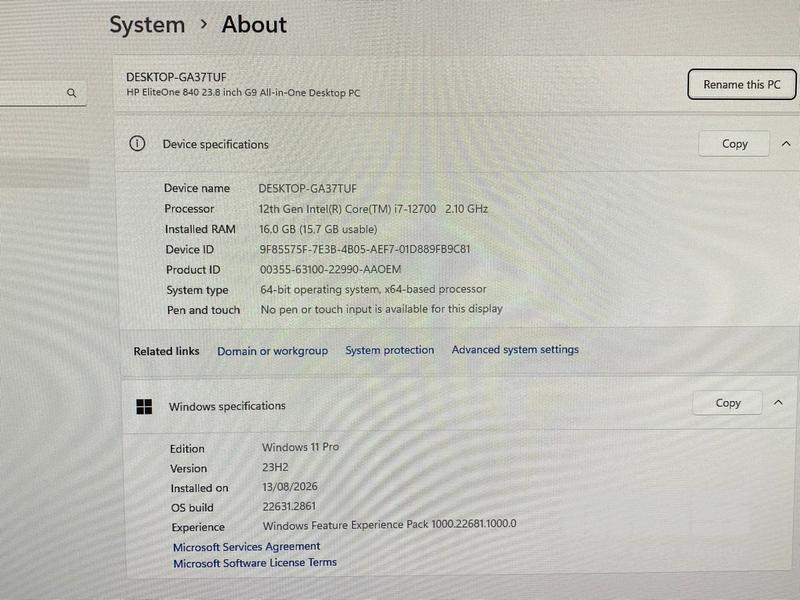Click the About breadcrumb title
The height and width of the screenshot is (600, 800).
coord(254,24)
